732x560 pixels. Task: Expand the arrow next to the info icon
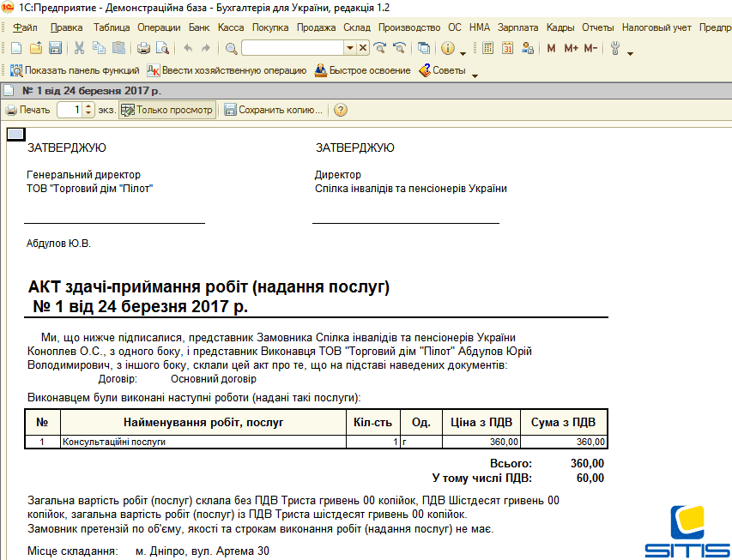pyautogui.click(x=463, y=53)
